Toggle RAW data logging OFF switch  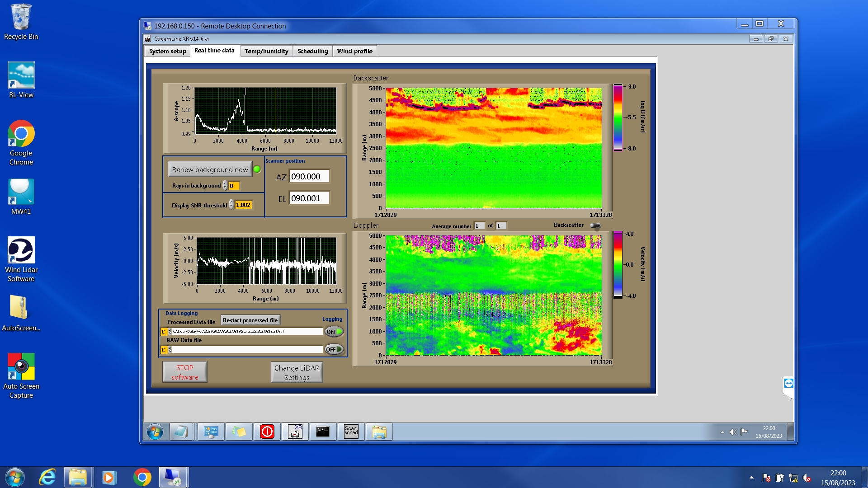pyautogui.click(x=334, y=349)
